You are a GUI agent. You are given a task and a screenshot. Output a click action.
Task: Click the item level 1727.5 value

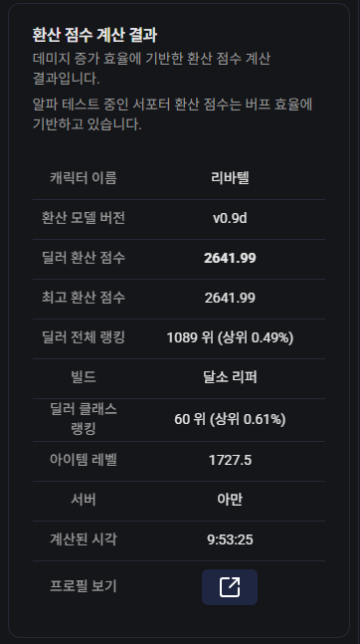pyautogui.click(x=230, y=460)
